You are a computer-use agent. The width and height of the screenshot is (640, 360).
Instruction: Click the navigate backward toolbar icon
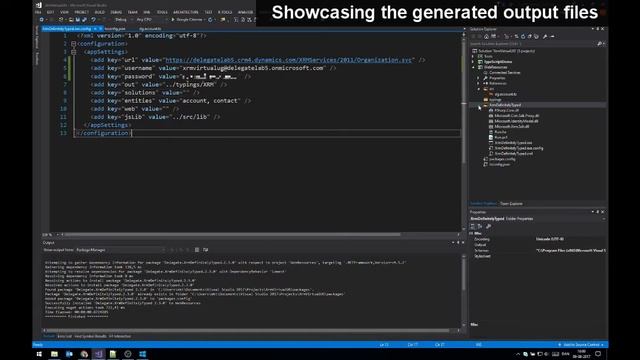point(41,20)
